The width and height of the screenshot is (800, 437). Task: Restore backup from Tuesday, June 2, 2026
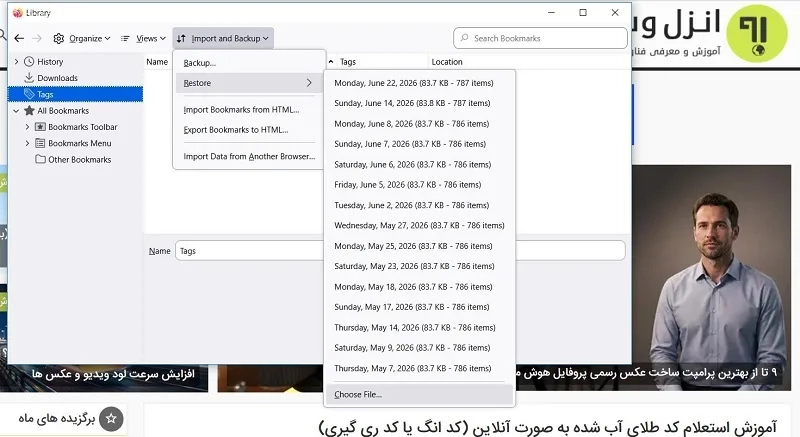point(419,205)
